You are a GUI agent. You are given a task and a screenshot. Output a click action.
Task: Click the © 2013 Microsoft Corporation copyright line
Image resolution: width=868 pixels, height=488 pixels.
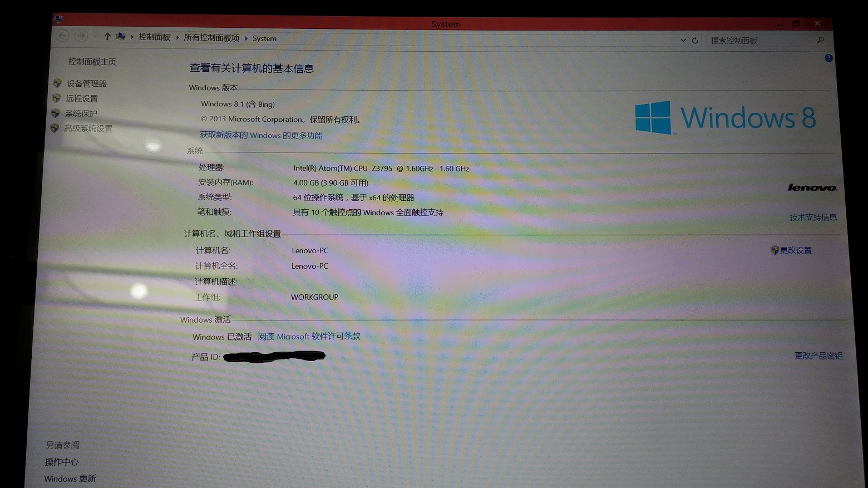pos(282,119)
